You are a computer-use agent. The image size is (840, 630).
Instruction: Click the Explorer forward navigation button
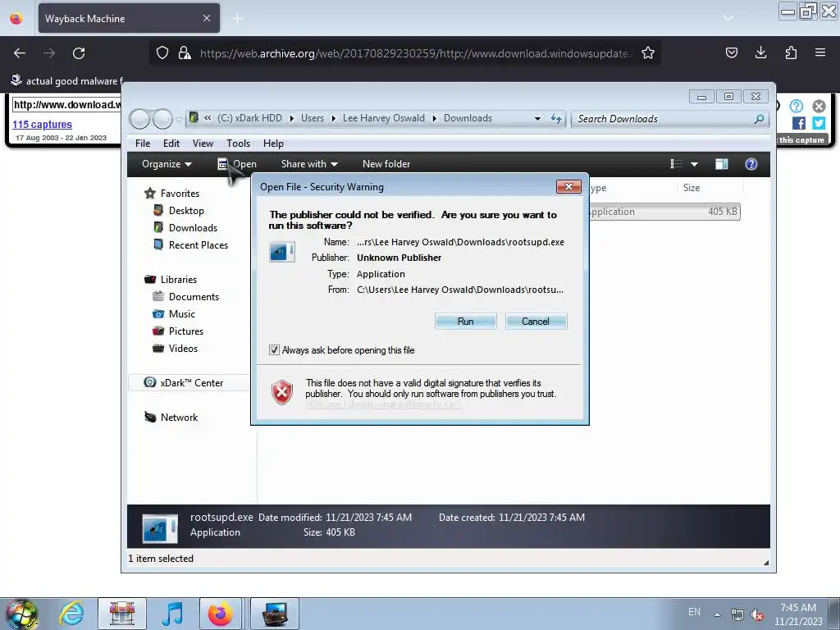click(x=162, y=119)
